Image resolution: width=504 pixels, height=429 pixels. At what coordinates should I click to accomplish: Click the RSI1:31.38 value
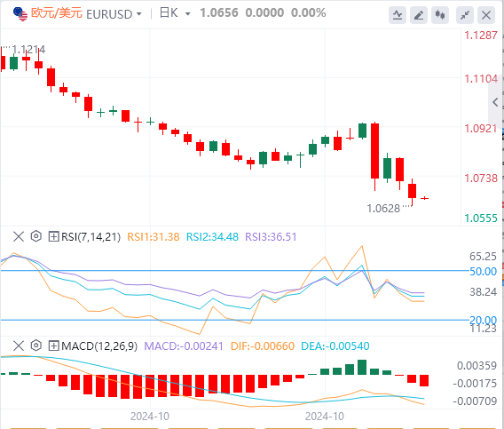coord(154,237)
